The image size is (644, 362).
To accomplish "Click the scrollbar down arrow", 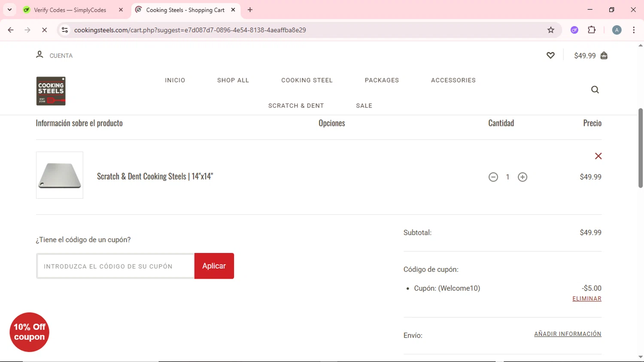I will tap(640, 357).
